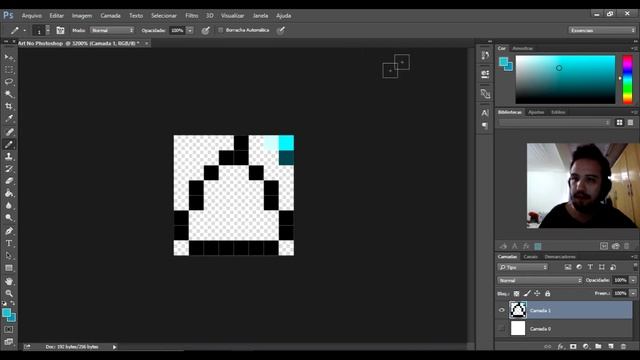Select the Hand tool

9,281
